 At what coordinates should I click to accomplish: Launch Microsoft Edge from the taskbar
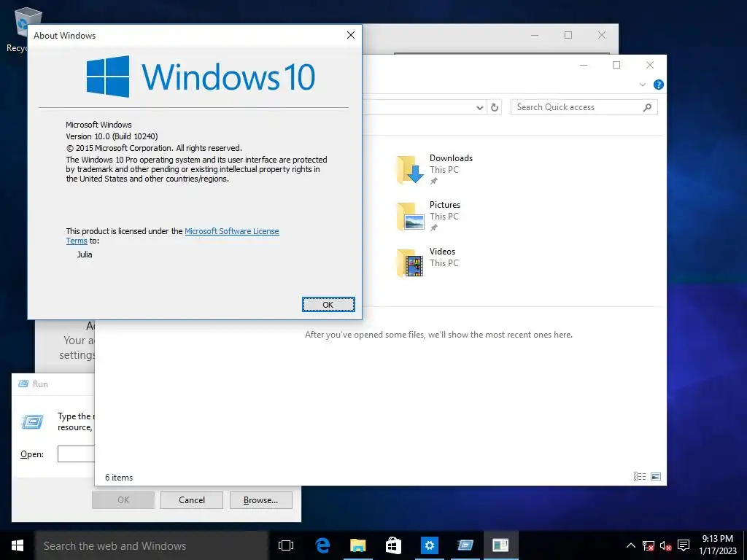tap(322, 545)
